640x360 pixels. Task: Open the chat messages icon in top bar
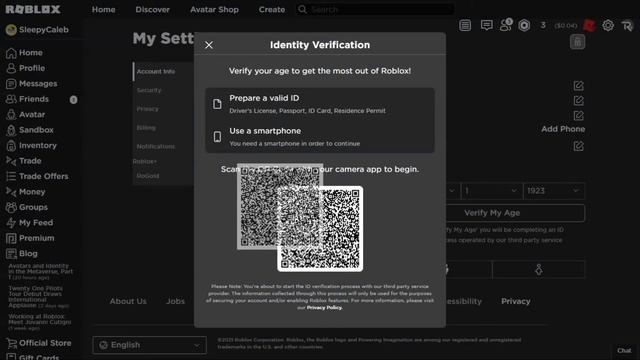coord(487,25)
